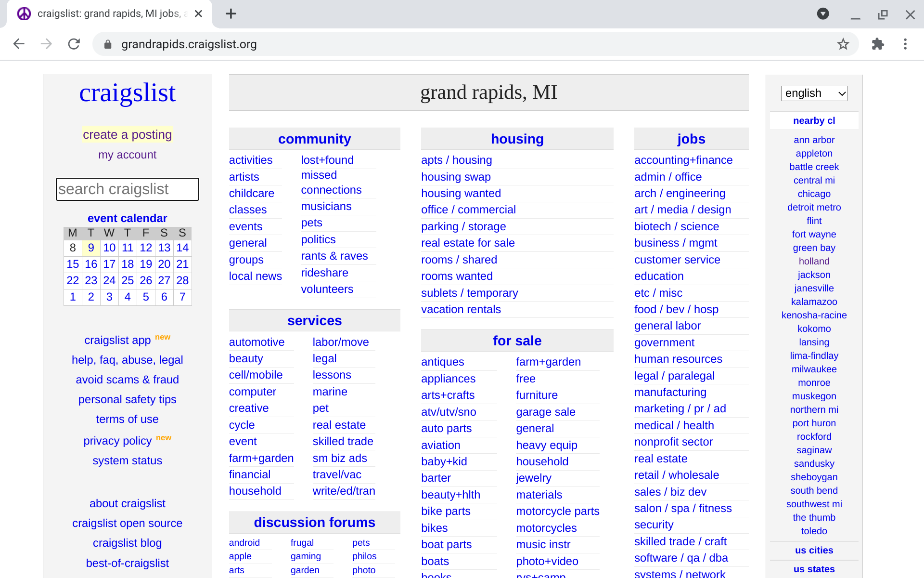The height and width of the screenshot is (578, 924).
Task: Open detroit metro craigslist
Action: (814, 207)
